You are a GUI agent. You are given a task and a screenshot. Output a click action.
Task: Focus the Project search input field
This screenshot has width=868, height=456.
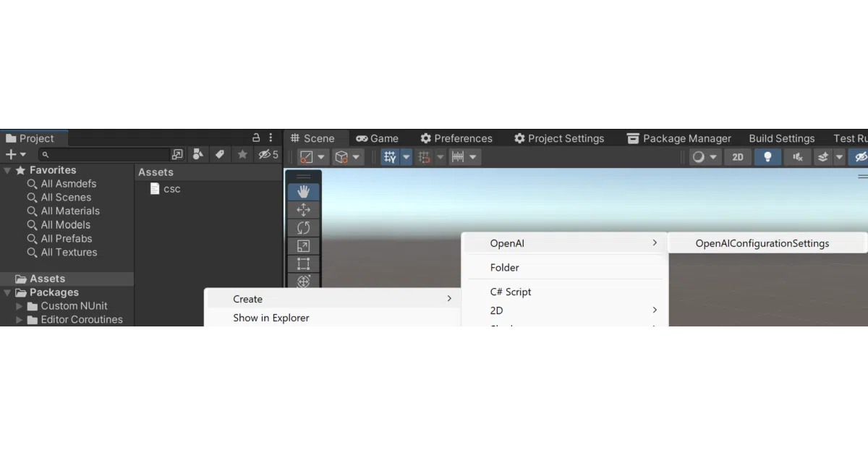click(x=104, y=154)
